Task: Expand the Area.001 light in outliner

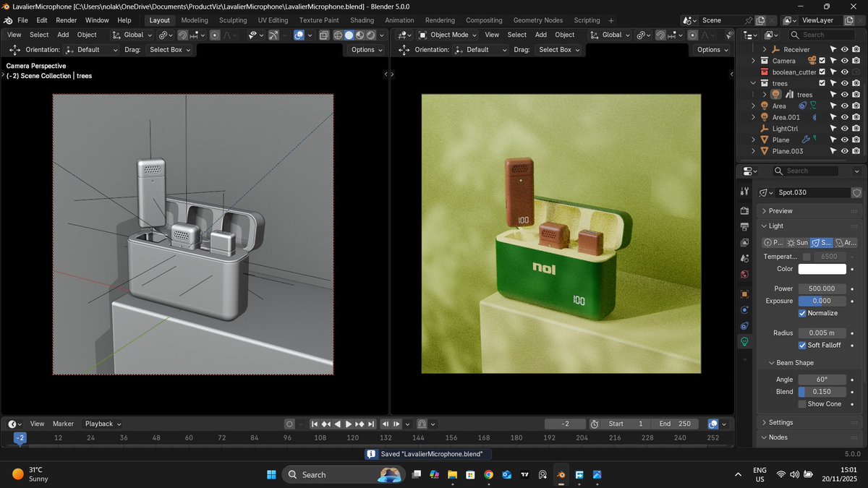Action: tap(754, 117)
